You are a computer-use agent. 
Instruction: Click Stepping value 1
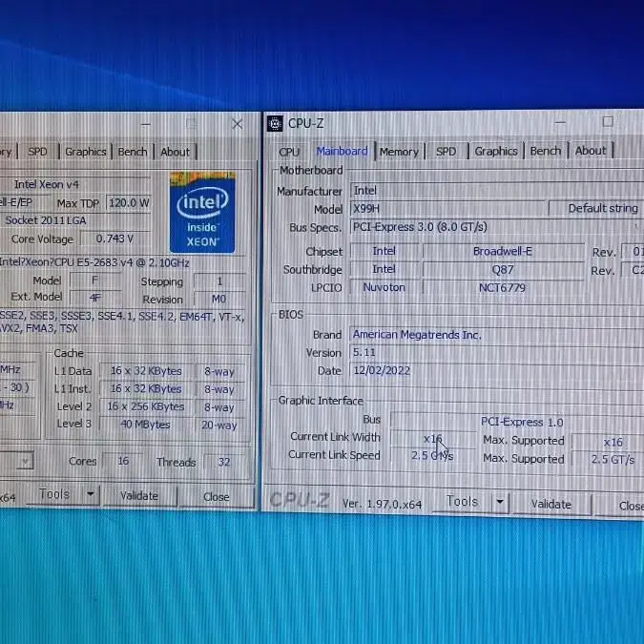coord(219,280)
